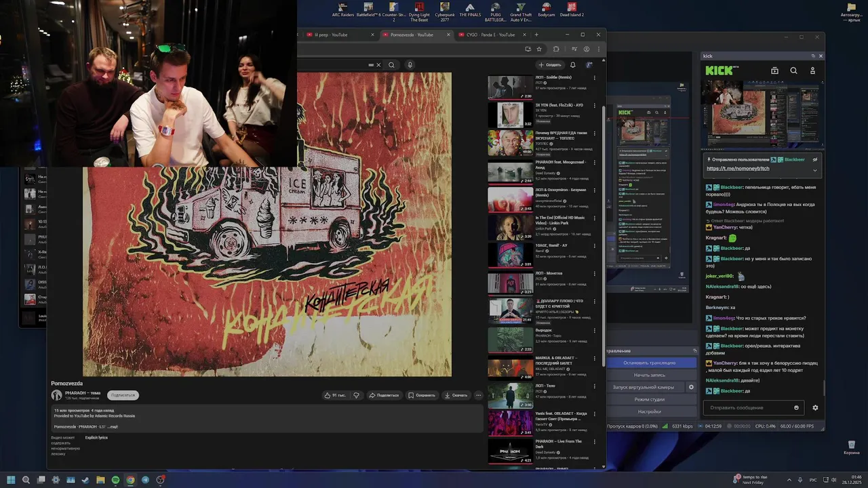This screenshot has height=488, width=868.
Task: Open OBS Настройки settings button
Action: pos(649,411)
